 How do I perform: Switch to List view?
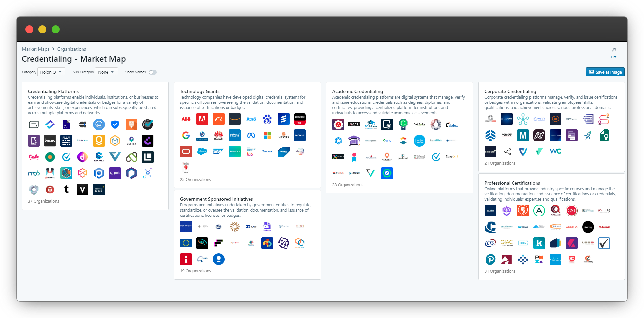(x=614, y=53)
